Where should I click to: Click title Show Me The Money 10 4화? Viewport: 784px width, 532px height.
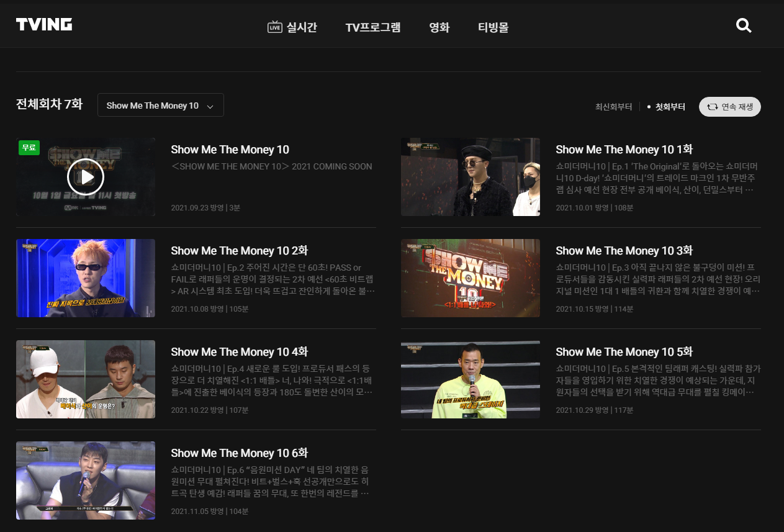pyautogui.click(x=240, y=352)
